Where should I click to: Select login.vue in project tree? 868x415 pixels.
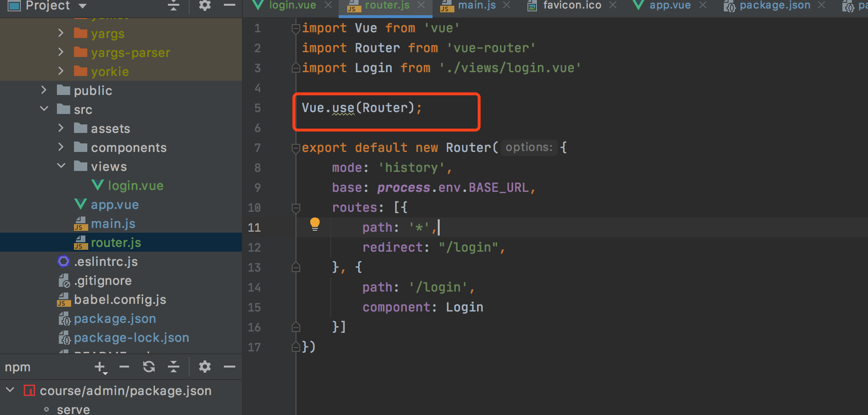pos(136,186)
